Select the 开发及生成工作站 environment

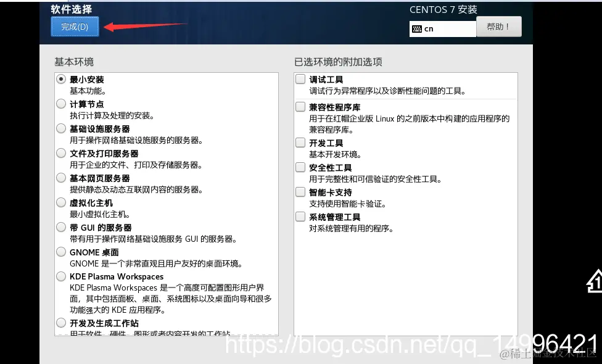coord(61,322)
